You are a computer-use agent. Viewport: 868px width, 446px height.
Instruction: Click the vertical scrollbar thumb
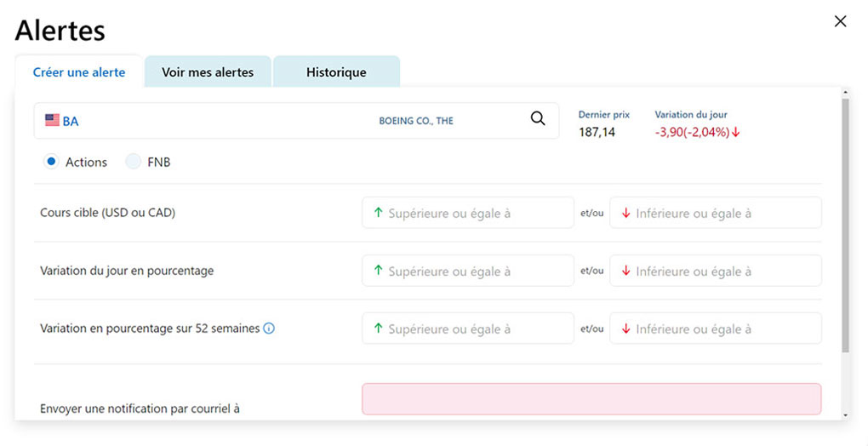click(x=845, y=226)
